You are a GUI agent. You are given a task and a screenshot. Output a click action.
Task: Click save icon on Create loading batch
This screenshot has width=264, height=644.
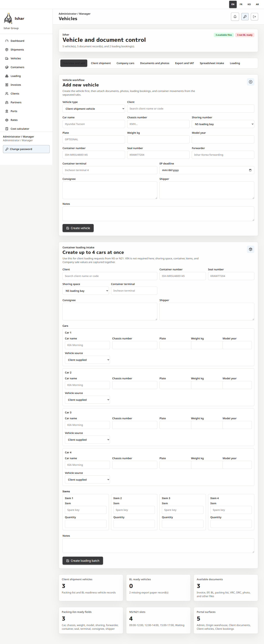[68, 560]
